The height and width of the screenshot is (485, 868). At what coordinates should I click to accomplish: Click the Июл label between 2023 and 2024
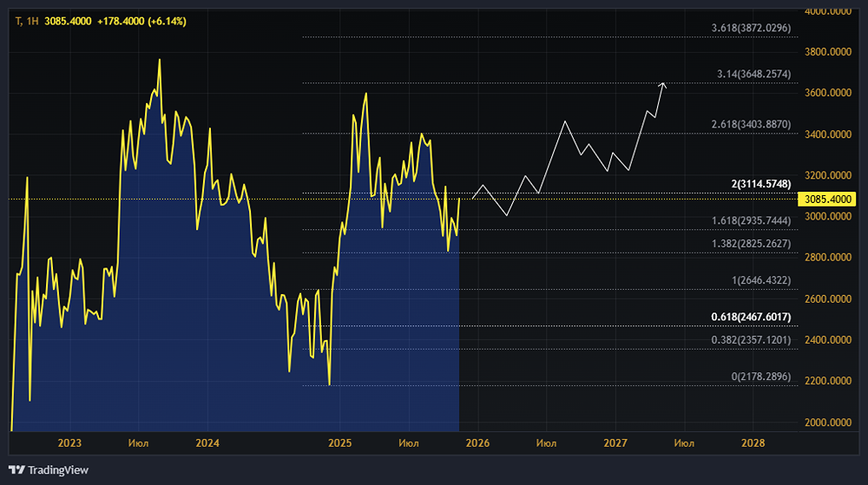138,443
